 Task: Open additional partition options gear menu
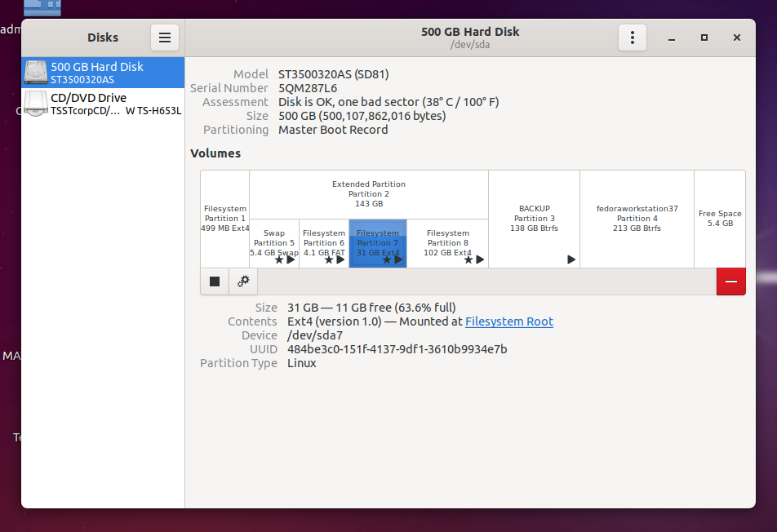click(243, 282)
